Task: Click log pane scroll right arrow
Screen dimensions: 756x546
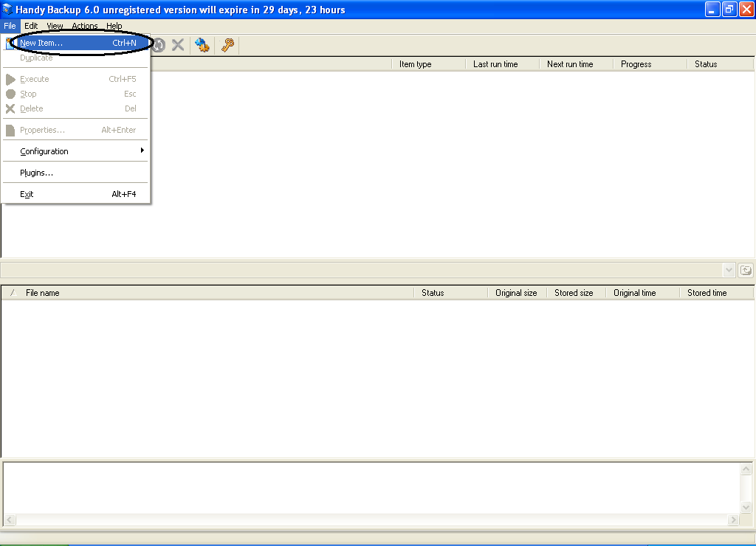Action: 733,519
